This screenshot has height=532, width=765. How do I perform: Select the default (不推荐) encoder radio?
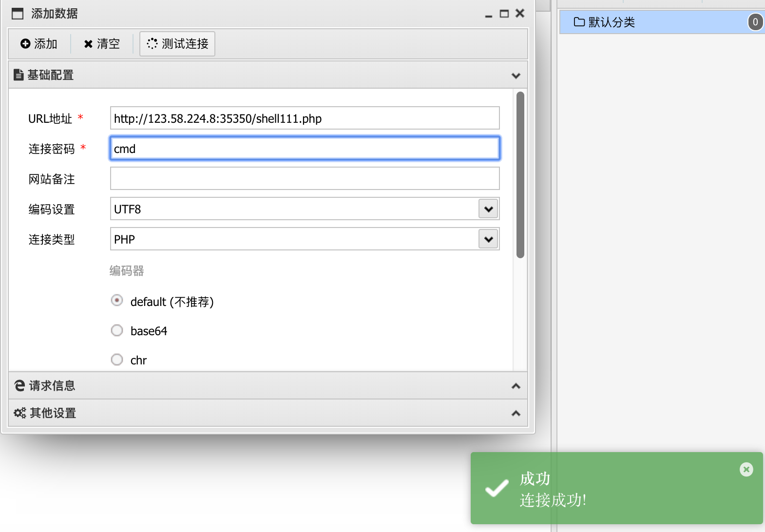tap(117, 300)
